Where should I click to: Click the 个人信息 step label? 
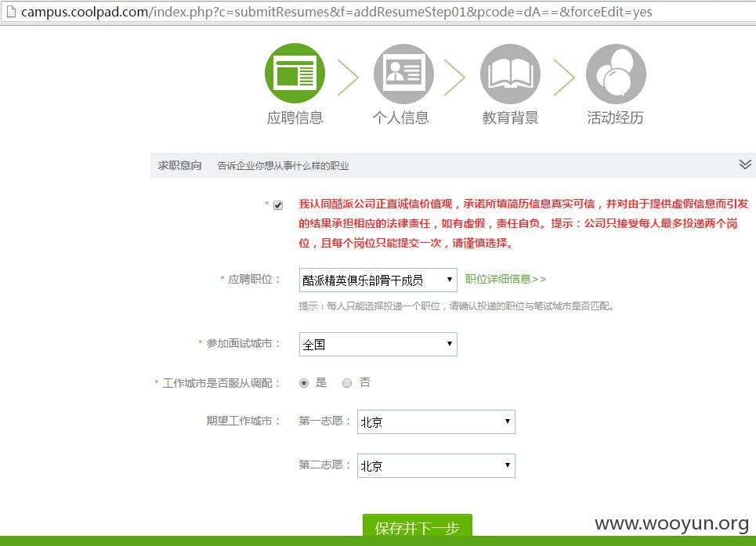click(400, 118)
